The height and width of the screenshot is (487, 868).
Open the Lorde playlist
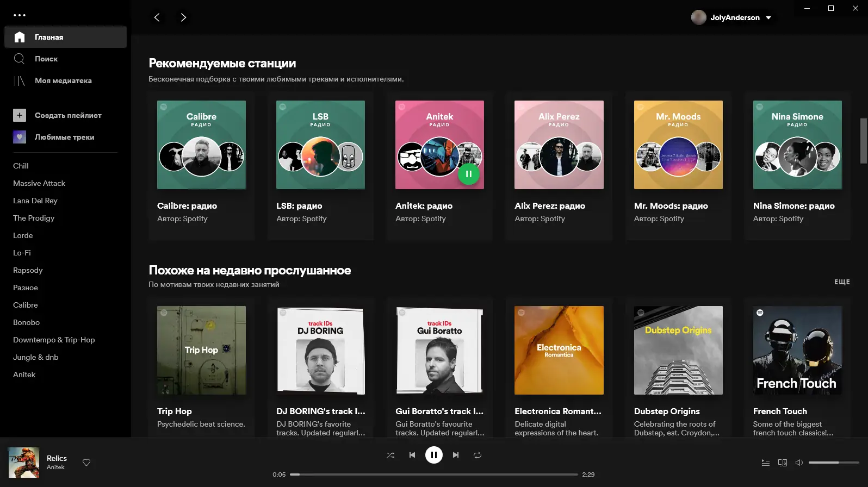(x=23, y=235)
